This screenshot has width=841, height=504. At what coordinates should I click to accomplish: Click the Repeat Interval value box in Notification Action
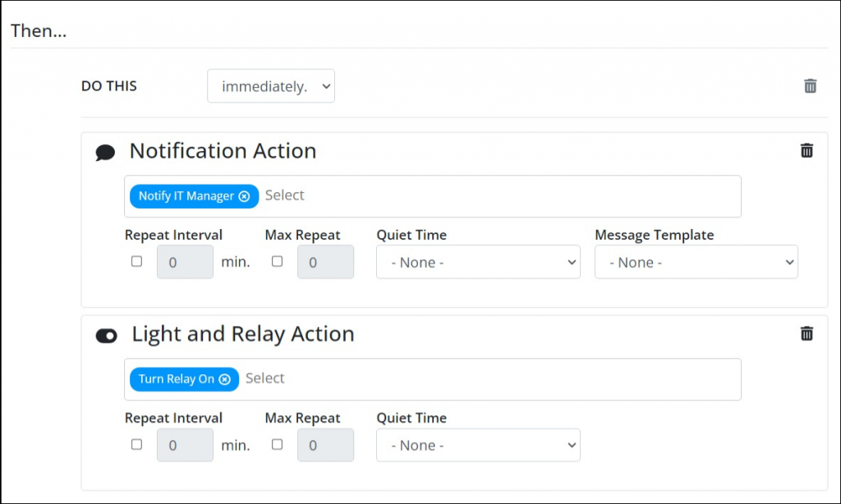pyautogui.click(x=184, y=262)
